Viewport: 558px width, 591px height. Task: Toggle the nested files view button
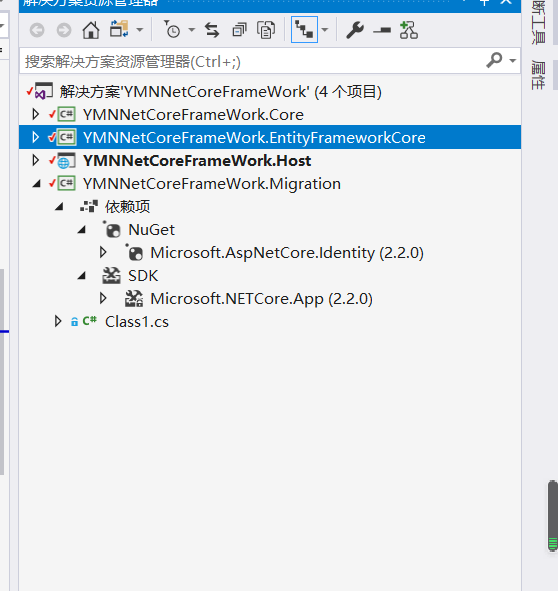click(304, 29)
